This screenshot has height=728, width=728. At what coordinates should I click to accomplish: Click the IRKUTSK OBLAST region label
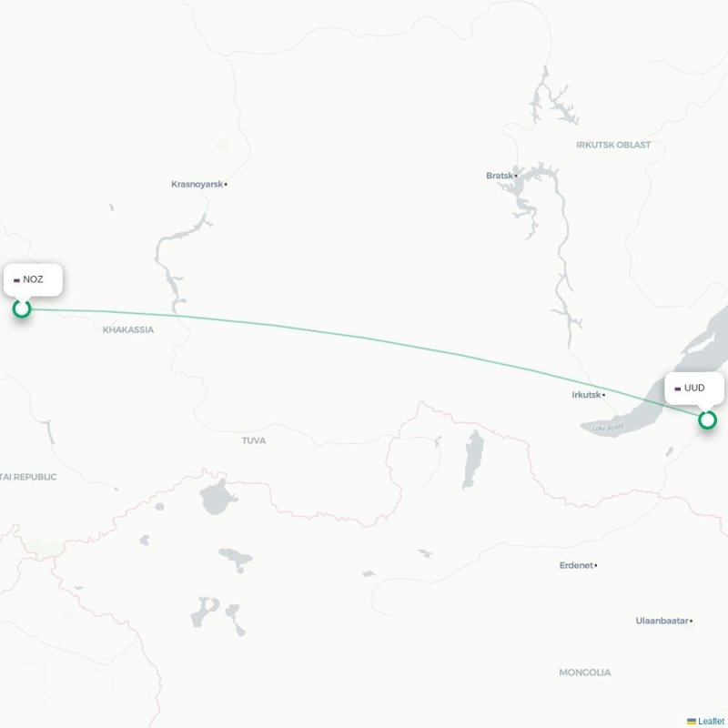pos(613,145)
